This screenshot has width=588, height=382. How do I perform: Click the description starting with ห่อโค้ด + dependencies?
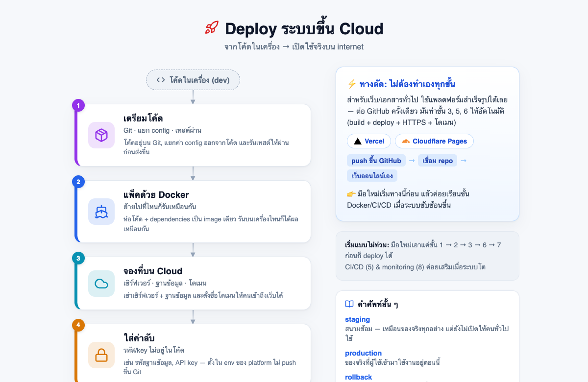click(211, 224)
